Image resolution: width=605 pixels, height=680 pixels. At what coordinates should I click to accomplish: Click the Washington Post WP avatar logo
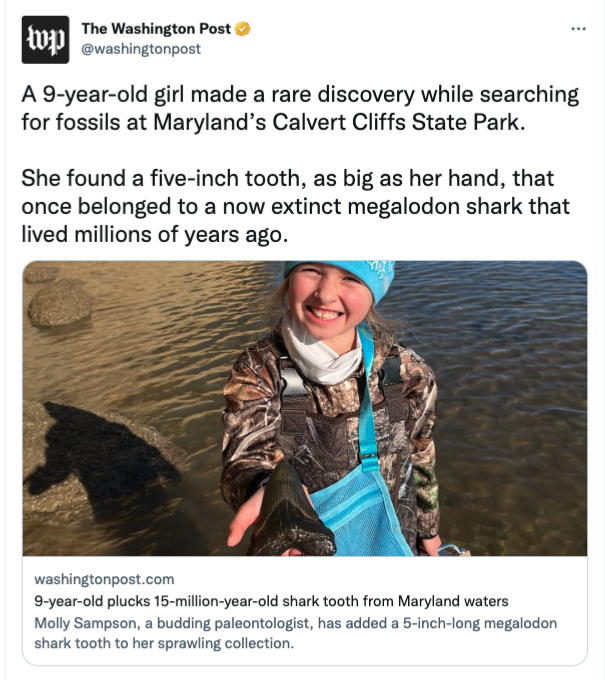coord(46,40)
